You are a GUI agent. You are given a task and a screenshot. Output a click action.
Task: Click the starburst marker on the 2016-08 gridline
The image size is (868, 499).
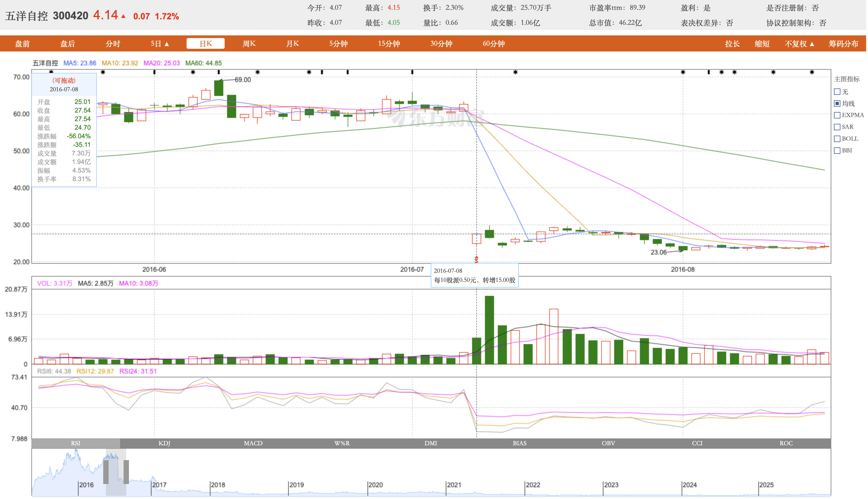click(x=683, y=72)
